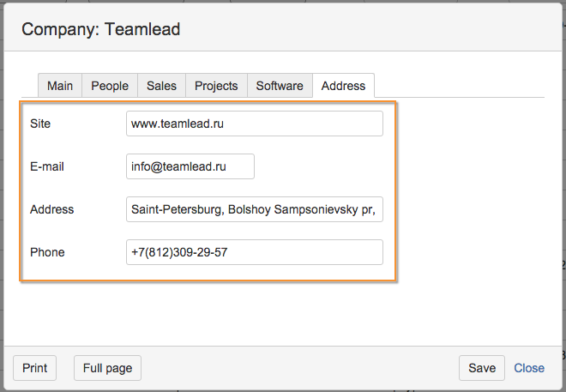Click the Address label beside the input
Viewport: 566px width, 392px height.
51,209
